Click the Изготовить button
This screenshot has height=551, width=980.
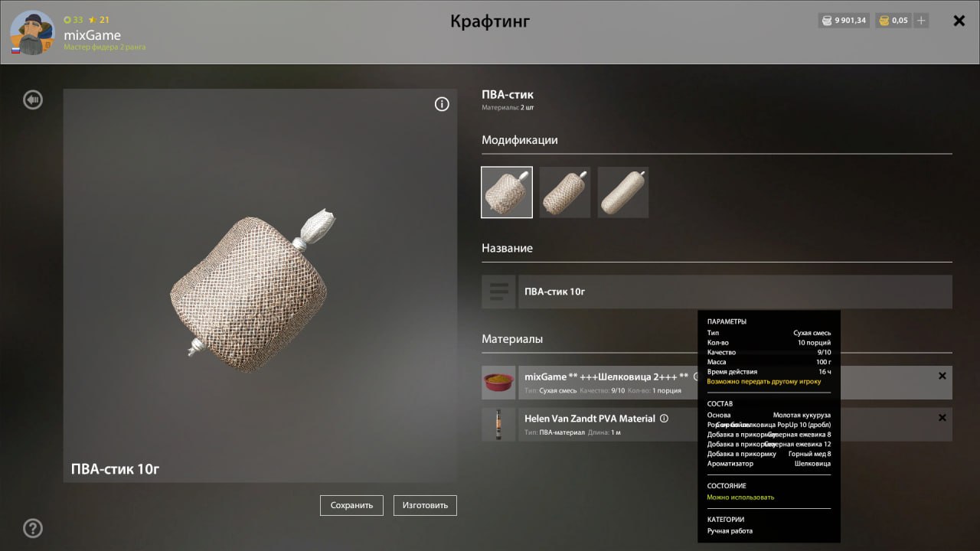[x=425, y=505]
